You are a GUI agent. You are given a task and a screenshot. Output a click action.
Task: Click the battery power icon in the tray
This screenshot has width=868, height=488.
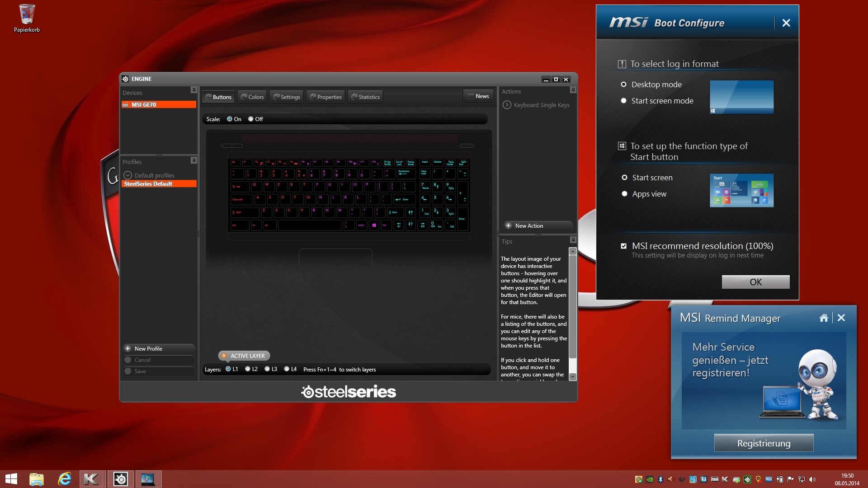coord(780,479)
